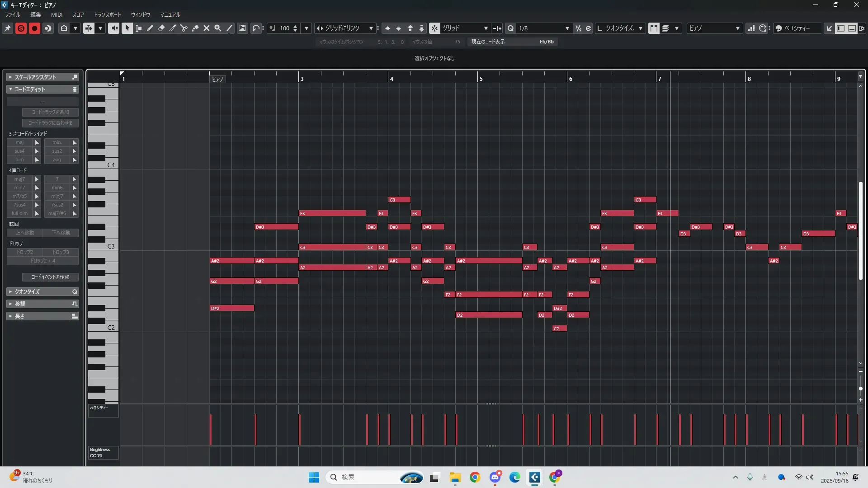Image resolution: width=868 pixels, height=488 pixels.
Task: Pick the Split scissors tool
Action: coord(184,28)
